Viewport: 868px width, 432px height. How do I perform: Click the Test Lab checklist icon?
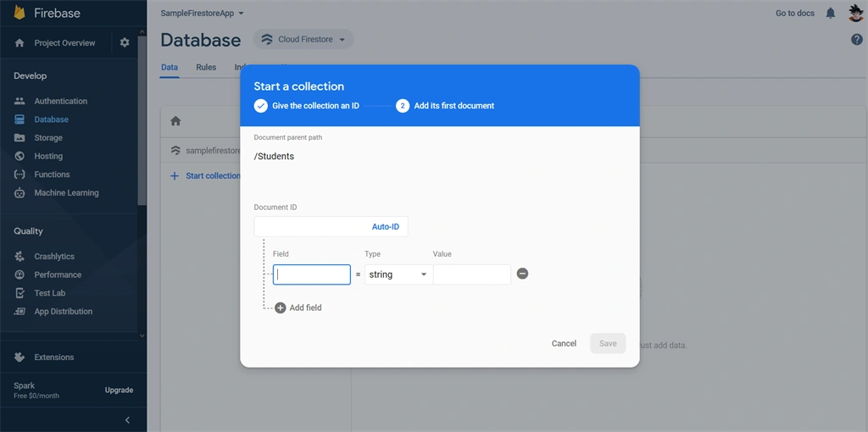(19, 292)
